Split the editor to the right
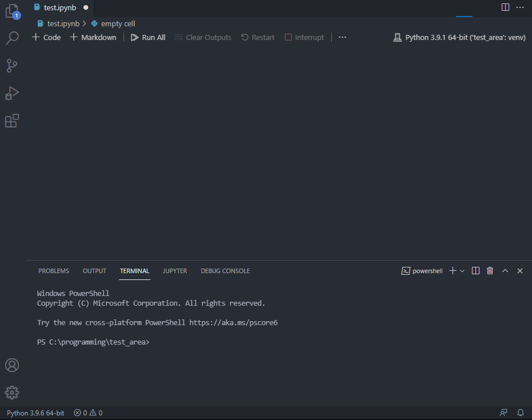The image size is (532, 420). [505, 7]
